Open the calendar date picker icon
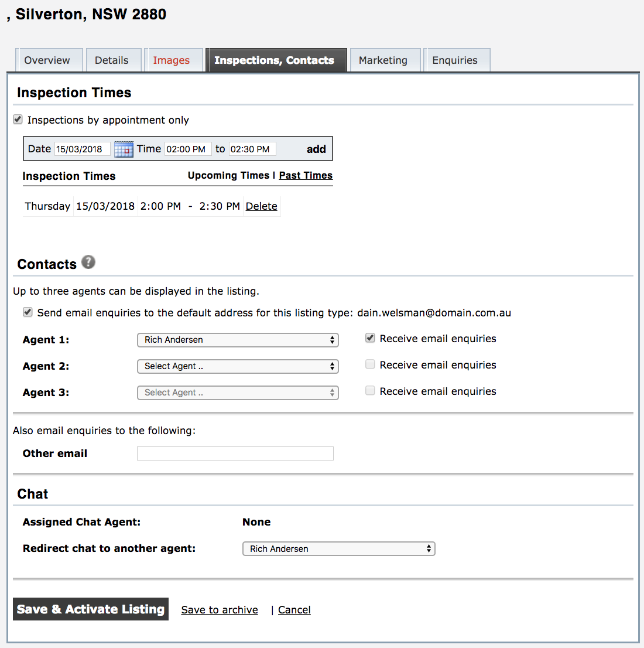 124,149
